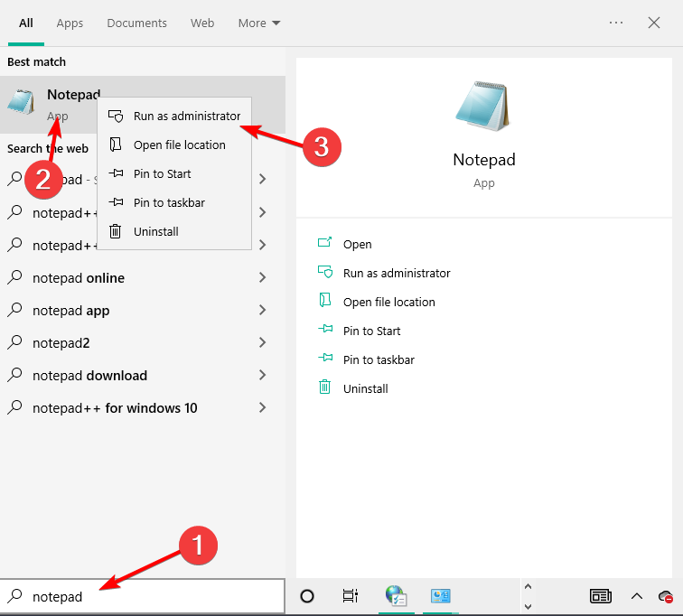
Task: Click the Pin to taskbar icon in context menu
Action: 116,202
